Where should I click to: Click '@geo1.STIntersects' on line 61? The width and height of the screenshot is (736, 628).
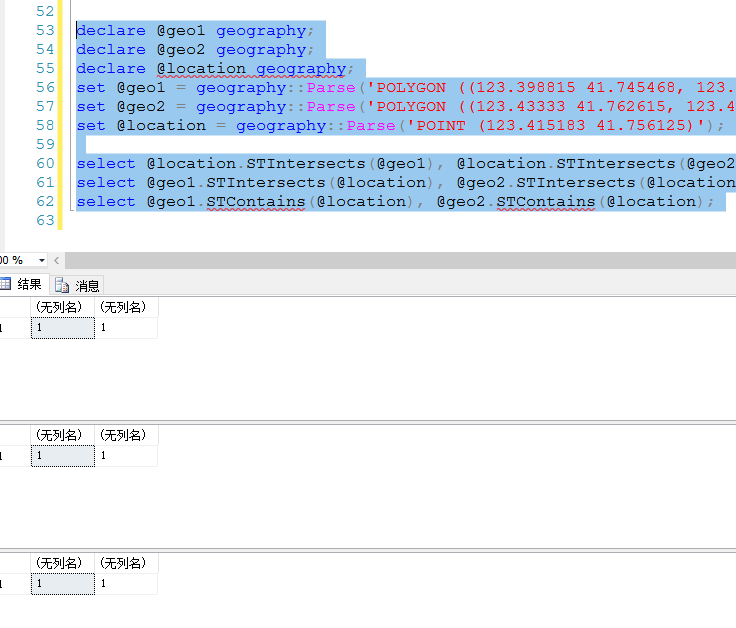pyautogui.click(x=236, y=183)
